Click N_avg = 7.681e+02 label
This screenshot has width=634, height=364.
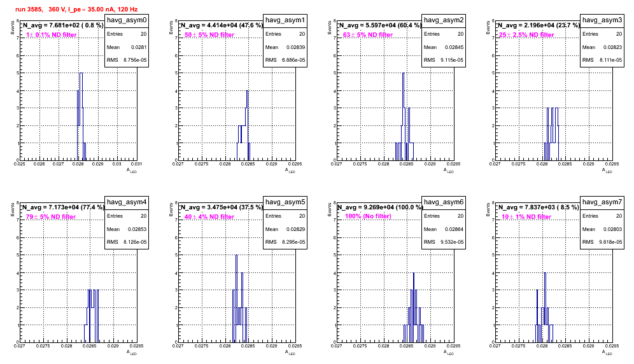pyautogui.click(x=62, y=25)
